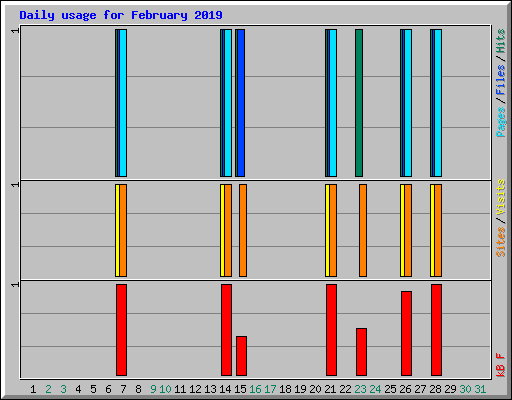Image resolution: width=512 pixels, height=400 pixels.
Task: Select the blue Files bar for day 15
Action: point(241,103)
